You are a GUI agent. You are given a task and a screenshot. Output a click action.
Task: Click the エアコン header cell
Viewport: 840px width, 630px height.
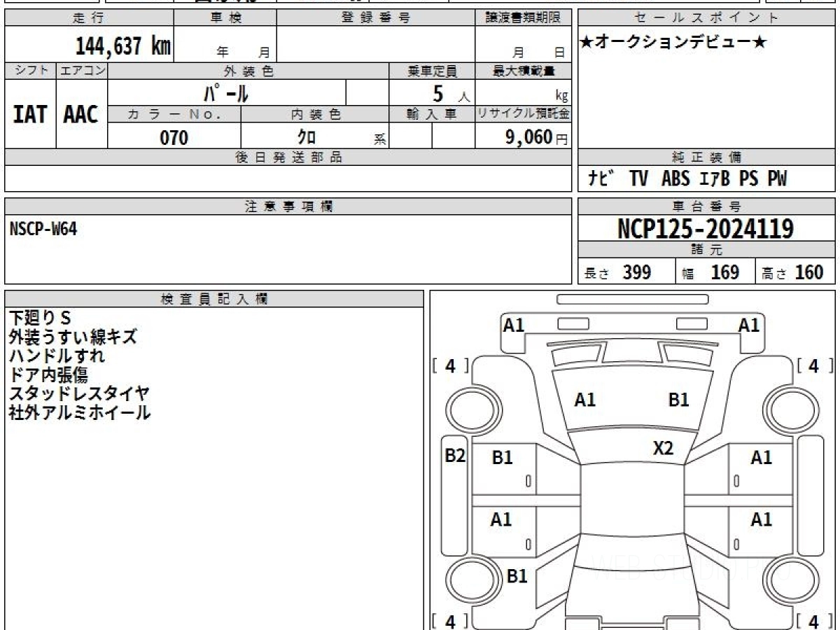pos(82,71)
